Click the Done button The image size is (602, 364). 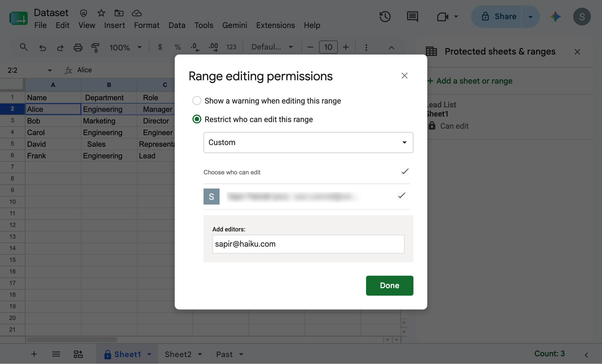pyautogui.click(x=389, y=286)
